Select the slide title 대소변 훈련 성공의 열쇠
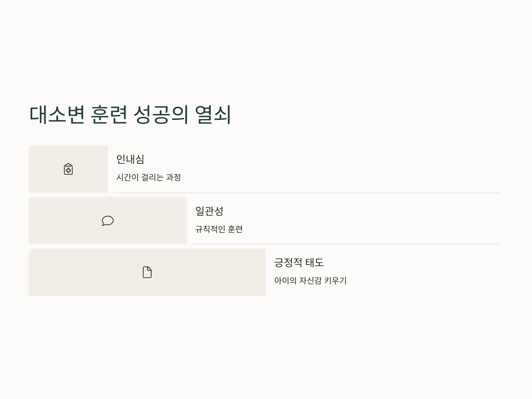 pos(130,115)
